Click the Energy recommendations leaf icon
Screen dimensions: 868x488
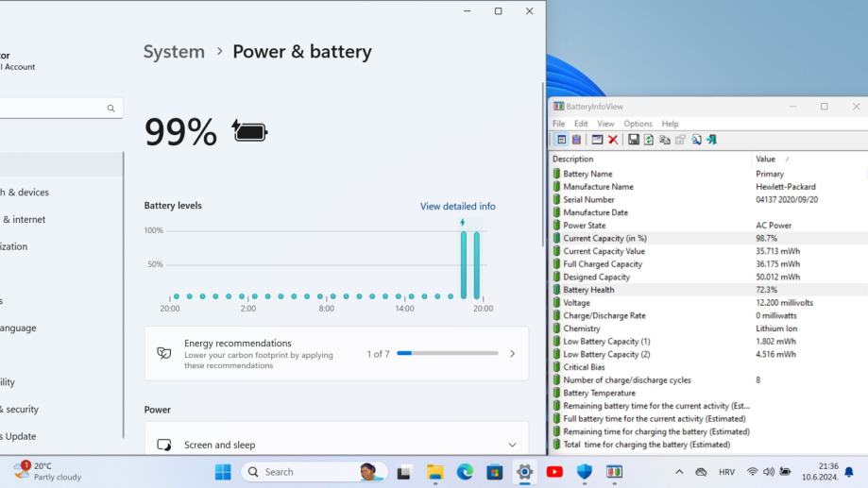[163, 353]
